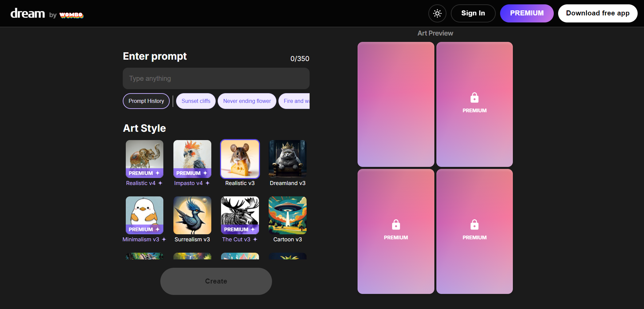
Task: Select the premium Realistic v4 art style
Action: (x=144, y=159)
